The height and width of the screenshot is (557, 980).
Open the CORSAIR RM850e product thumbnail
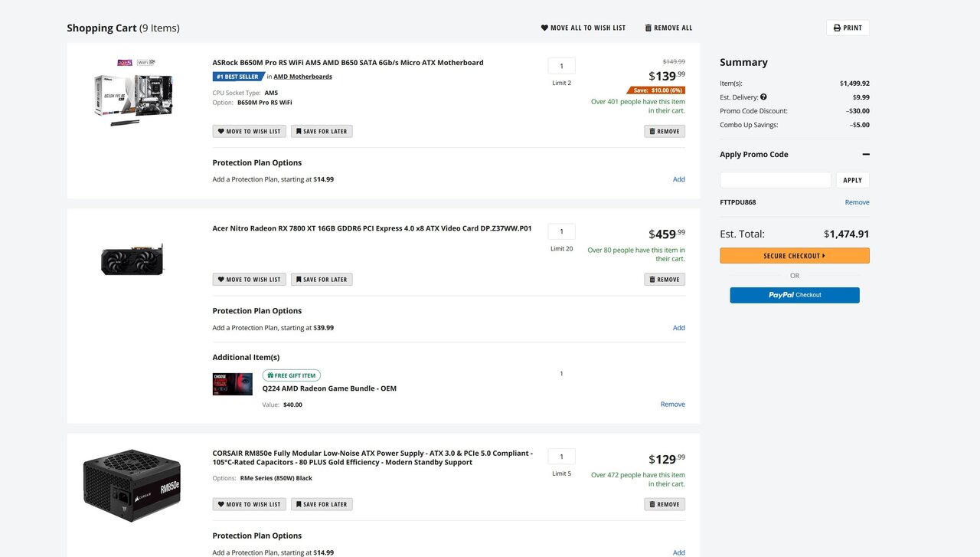[x=132, y=486]
